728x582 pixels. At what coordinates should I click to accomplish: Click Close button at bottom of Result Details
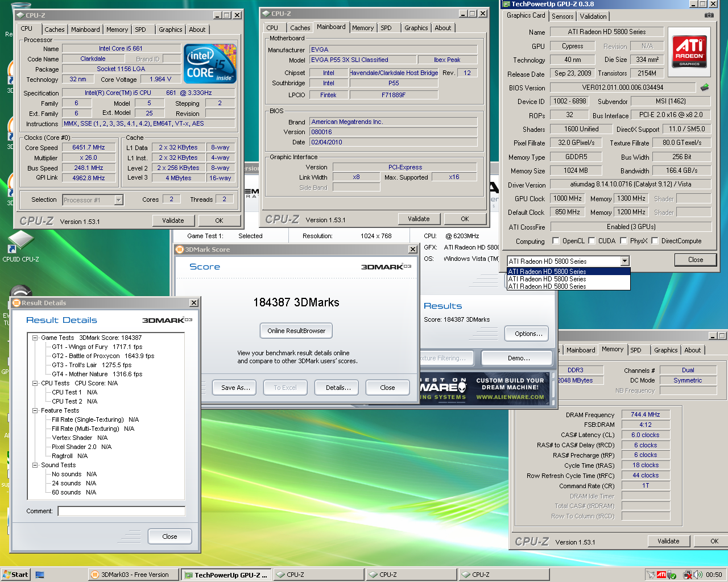tap(169, 537)
